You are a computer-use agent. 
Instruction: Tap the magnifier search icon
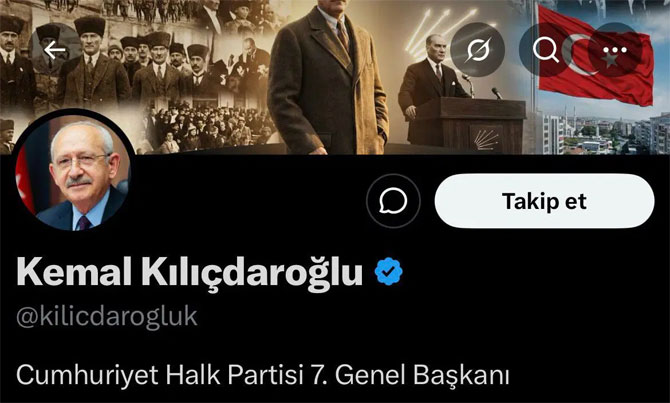coord(546,50)
